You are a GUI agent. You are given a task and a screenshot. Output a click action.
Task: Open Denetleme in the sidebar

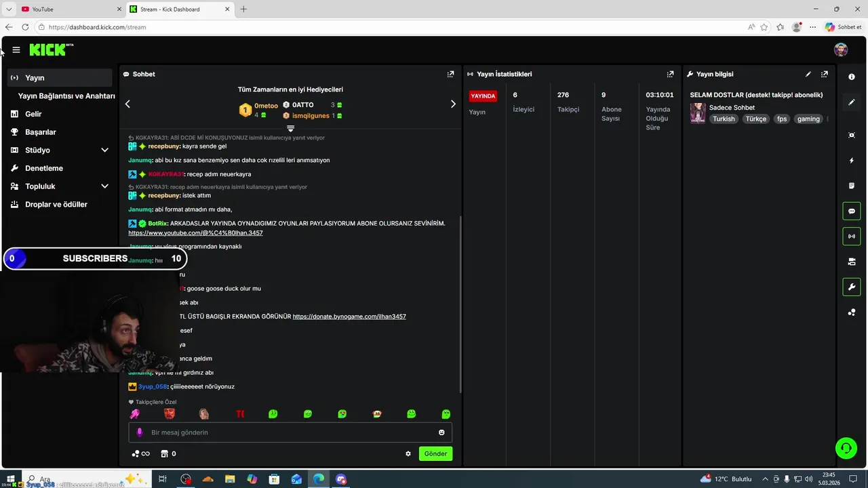point(44,168)
